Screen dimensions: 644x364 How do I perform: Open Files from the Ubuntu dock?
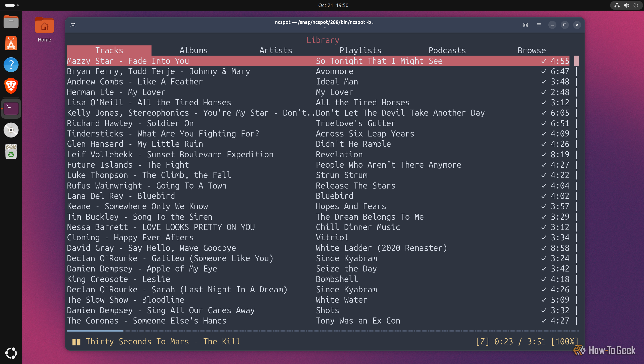[11, 22]
